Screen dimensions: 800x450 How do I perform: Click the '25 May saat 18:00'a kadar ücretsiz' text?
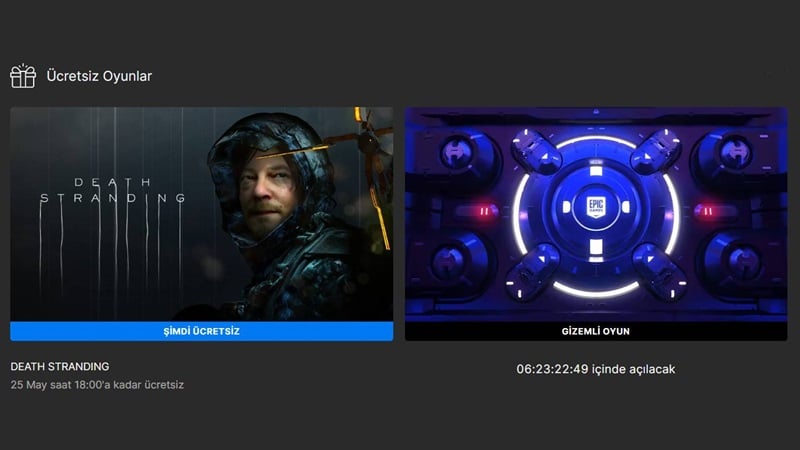(97, 385)
